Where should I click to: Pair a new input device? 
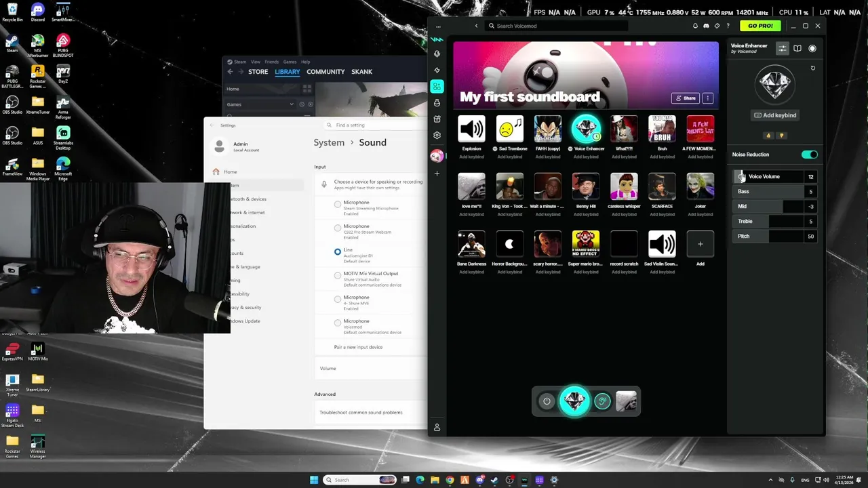pos(358,347)
